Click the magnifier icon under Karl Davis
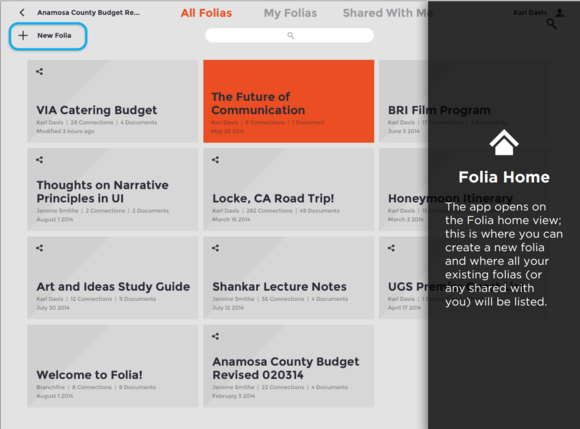The height and width of the screenshot is (429, 580). pos(551,24)
